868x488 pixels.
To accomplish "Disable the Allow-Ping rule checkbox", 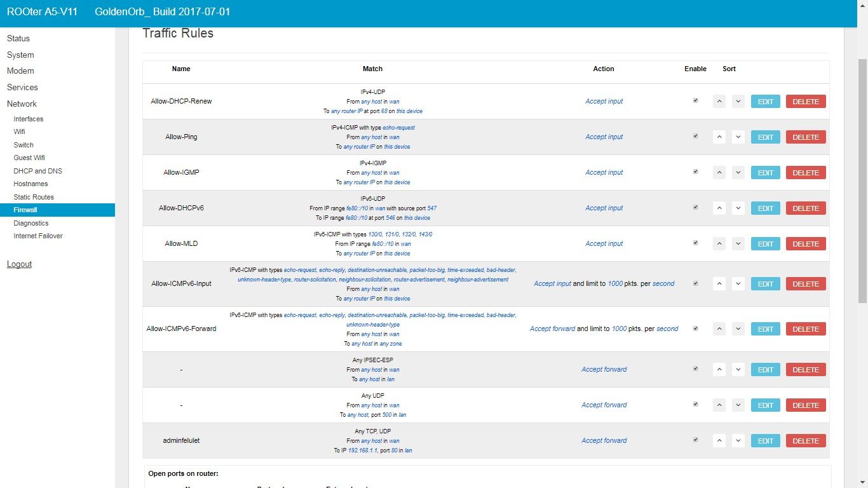I will [695, 136].
